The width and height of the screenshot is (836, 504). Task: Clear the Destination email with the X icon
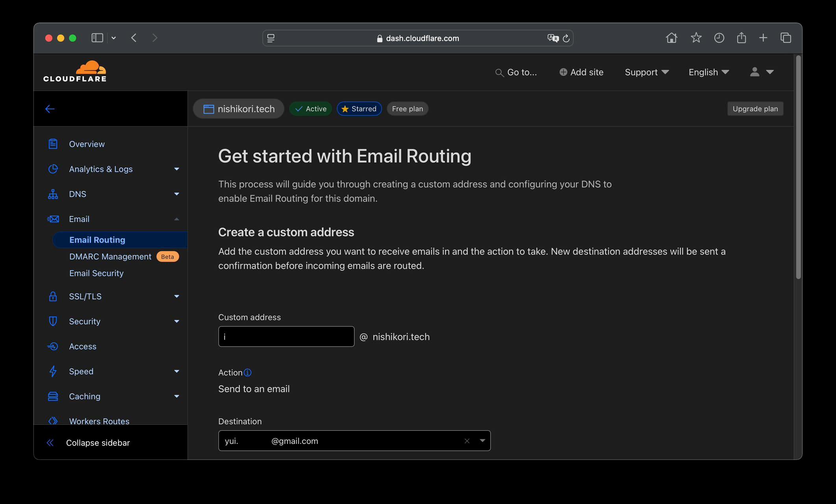(x=467, y=441)
